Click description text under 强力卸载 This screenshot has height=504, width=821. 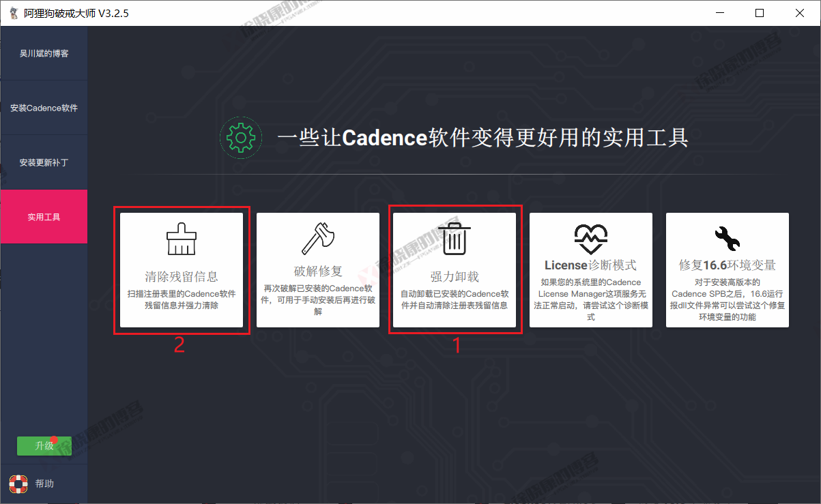tap(454, 300)
